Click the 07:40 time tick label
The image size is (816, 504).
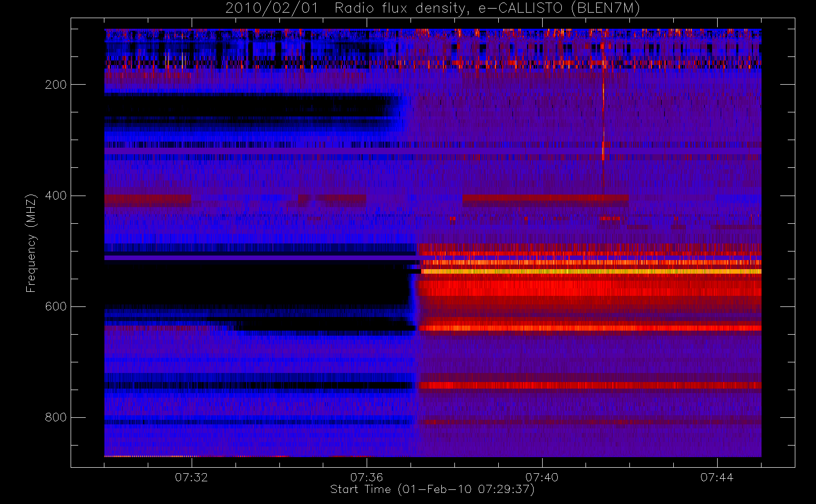(542, 477)
